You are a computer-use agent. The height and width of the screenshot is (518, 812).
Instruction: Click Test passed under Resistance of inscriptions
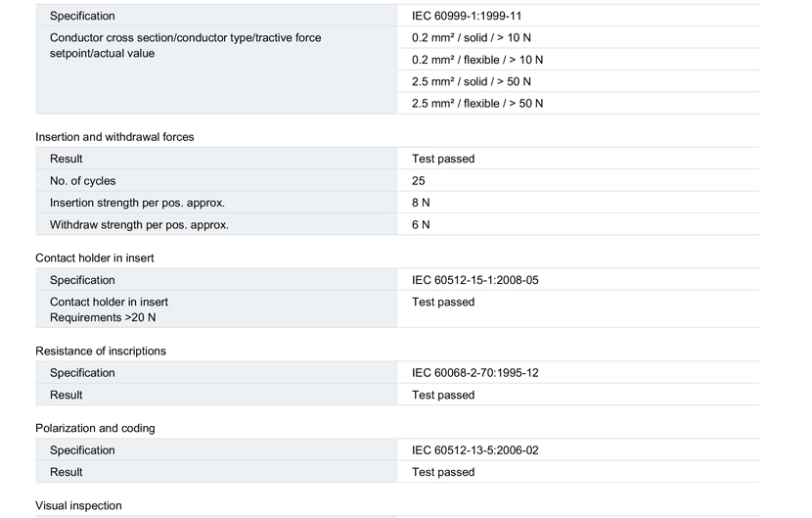click(x=443, y=396)
